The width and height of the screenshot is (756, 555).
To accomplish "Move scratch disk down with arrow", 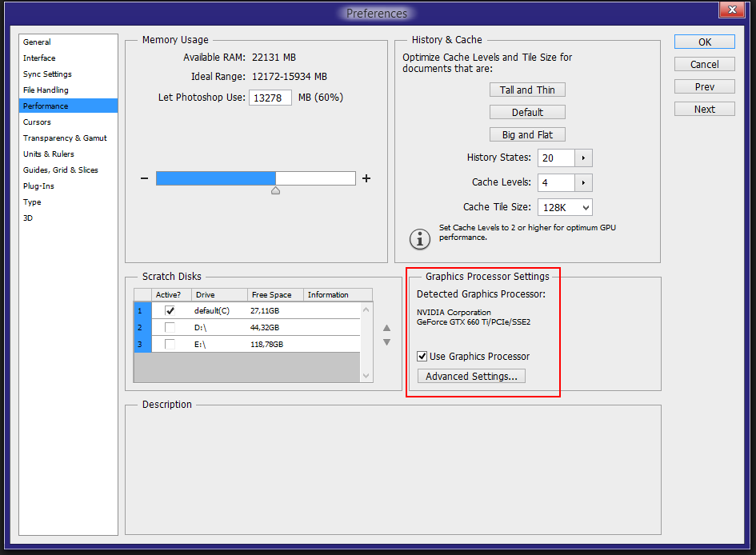I will [x=386, y=342].
